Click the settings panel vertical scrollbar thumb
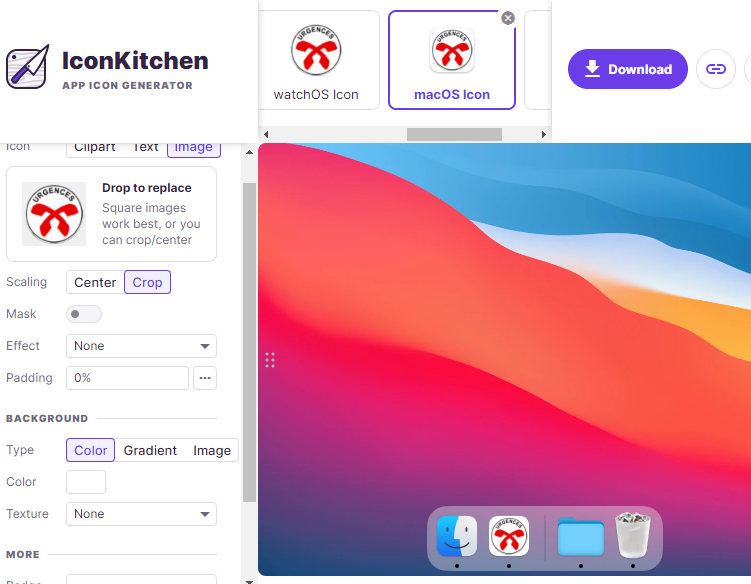Viewport: 751px width, 584px height. 249,343
